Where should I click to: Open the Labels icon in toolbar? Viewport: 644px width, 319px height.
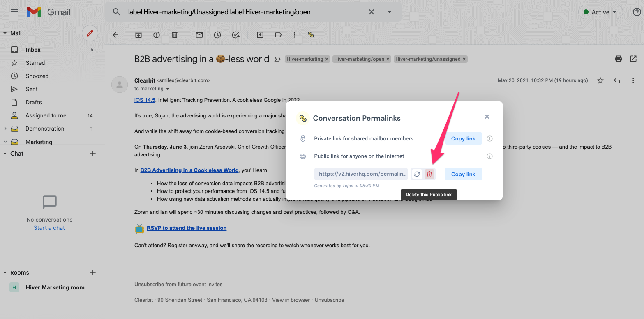[x=278, y=35]
